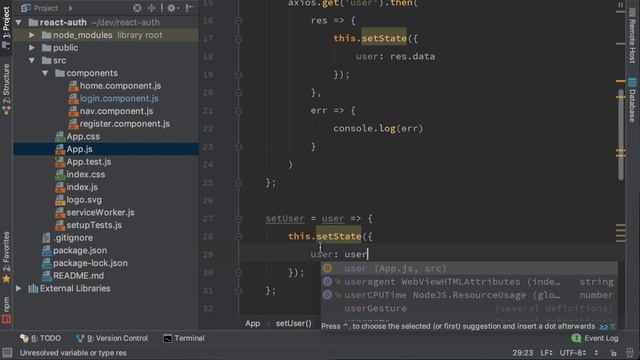Viewport: 640px width, 360px height.
Task: Open the Event Log
Action: tap(595, 338)
